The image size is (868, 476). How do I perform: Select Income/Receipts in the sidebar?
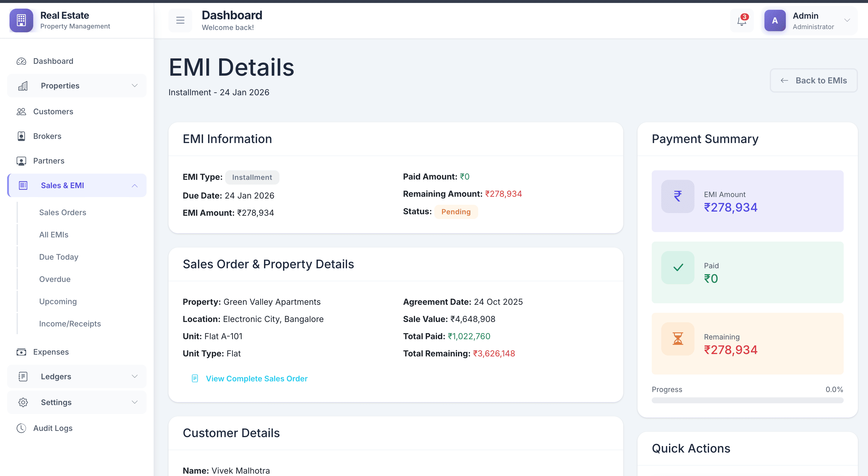point(70,324)
